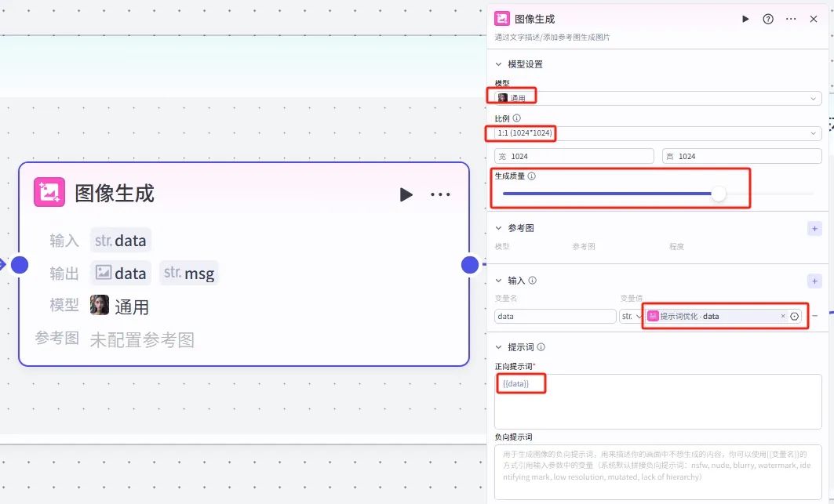Click the pink 图像生成 node icon on canvas

tap(49, 192)
